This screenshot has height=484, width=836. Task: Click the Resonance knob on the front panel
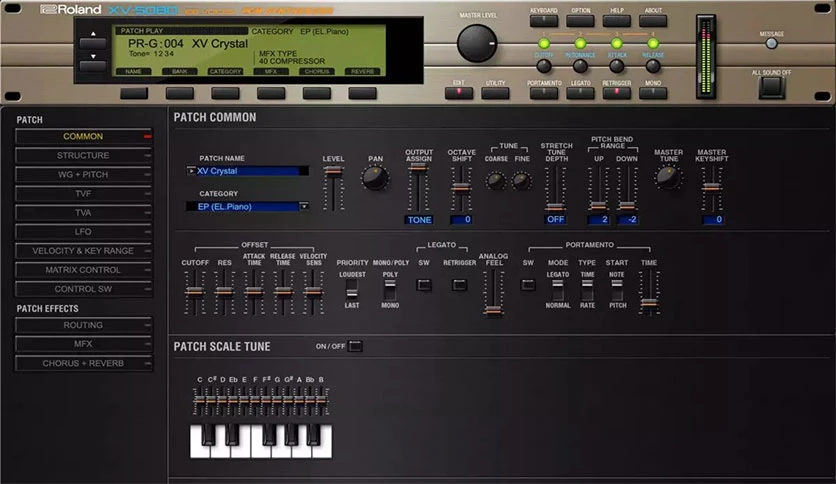pos(580,66)
